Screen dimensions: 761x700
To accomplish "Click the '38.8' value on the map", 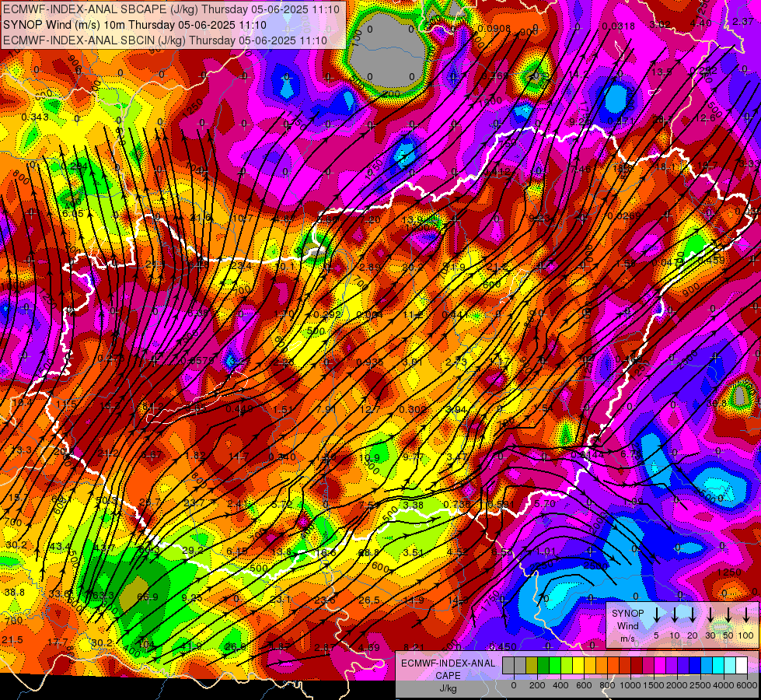I will pyautogui.click(x=15, y=592).
